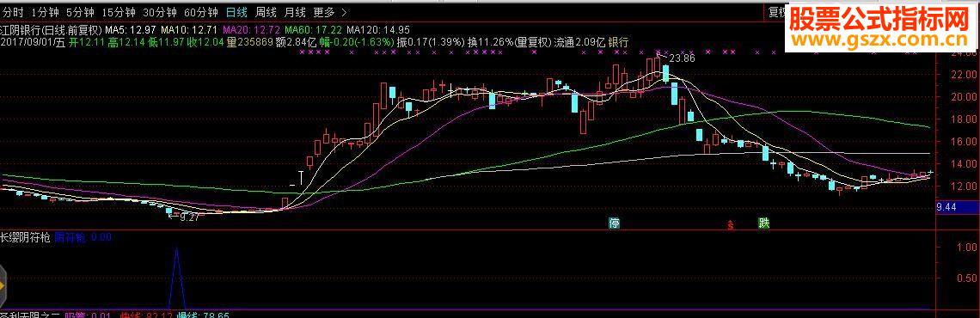The image size is (980, 318).
Task: Click the 跌 limit-down marker icon
Action: (763, 223)
